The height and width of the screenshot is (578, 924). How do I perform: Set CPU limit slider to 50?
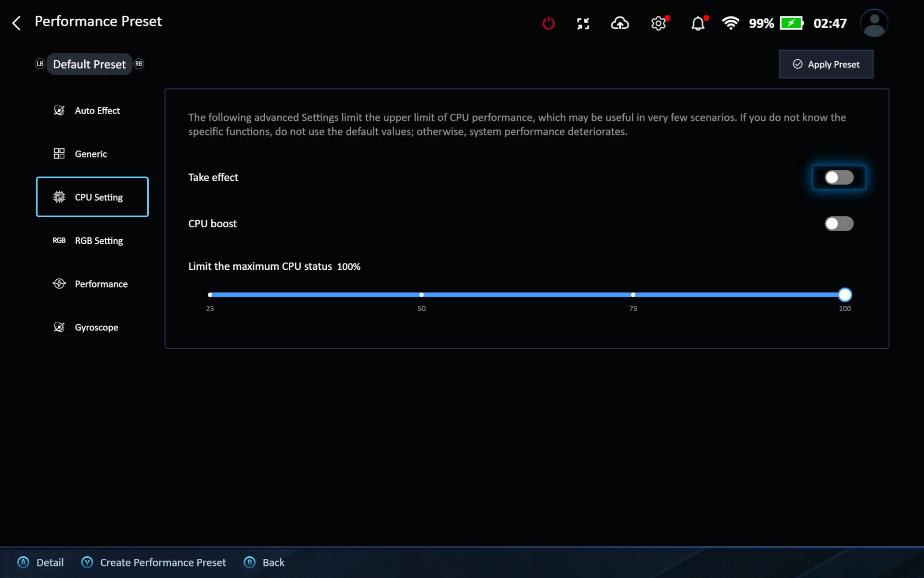pos(422,295)
